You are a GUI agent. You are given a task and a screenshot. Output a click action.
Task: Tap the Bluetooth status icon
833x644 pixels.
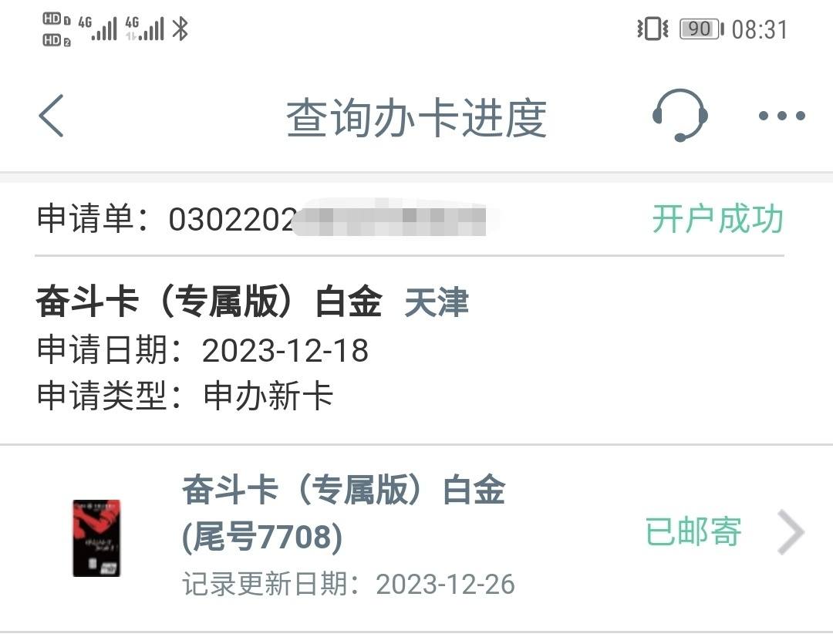pyautogui.click(x=180, y=29)
